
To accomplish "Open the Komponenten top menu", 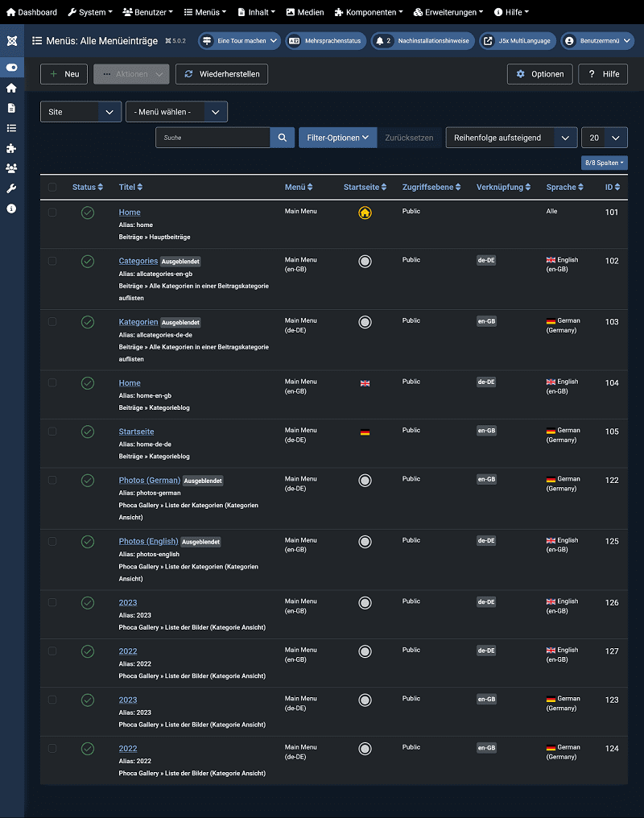I will (x=369, y=12).
